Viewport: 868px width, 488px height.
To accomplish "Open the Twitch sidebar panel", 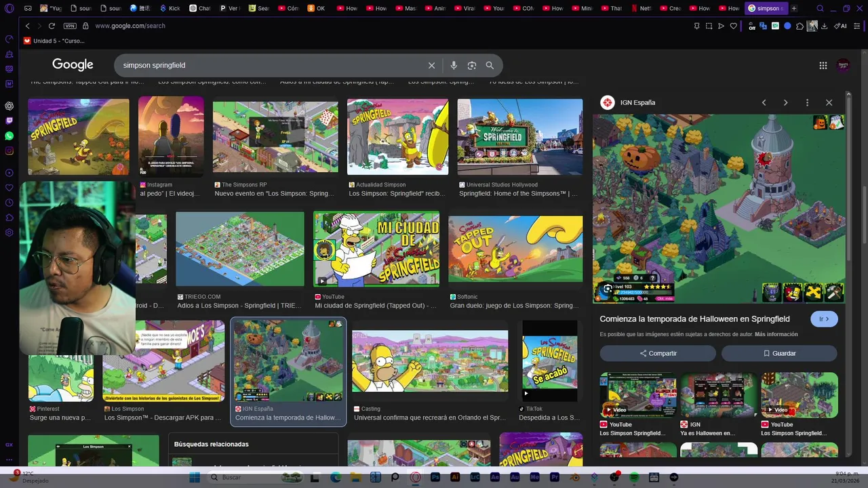I will tap(9, 121).
